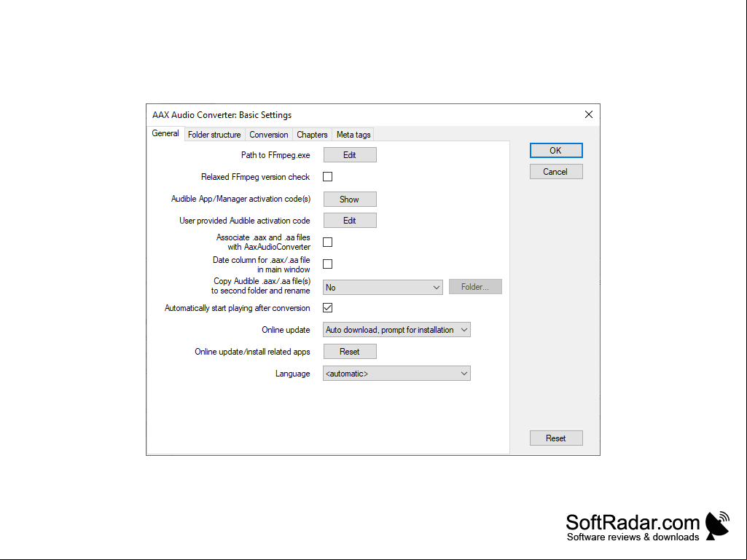Confirm settings with OK button

(x=556, y=151)
